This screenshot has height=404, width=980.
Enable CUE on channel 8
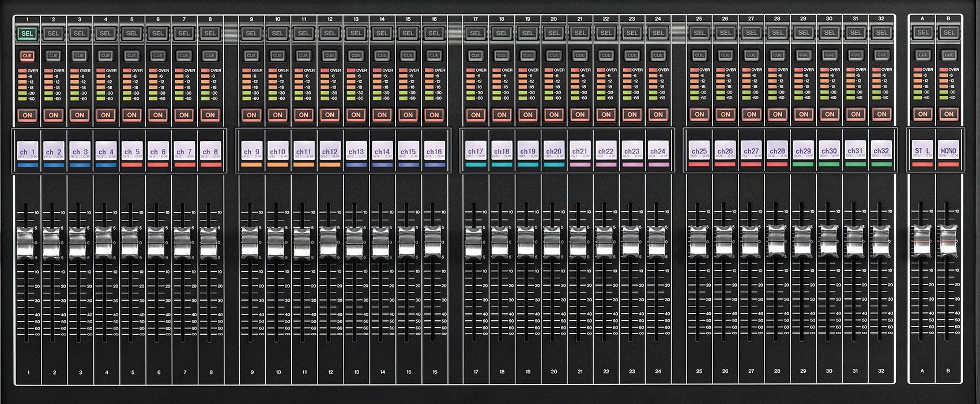210,56
